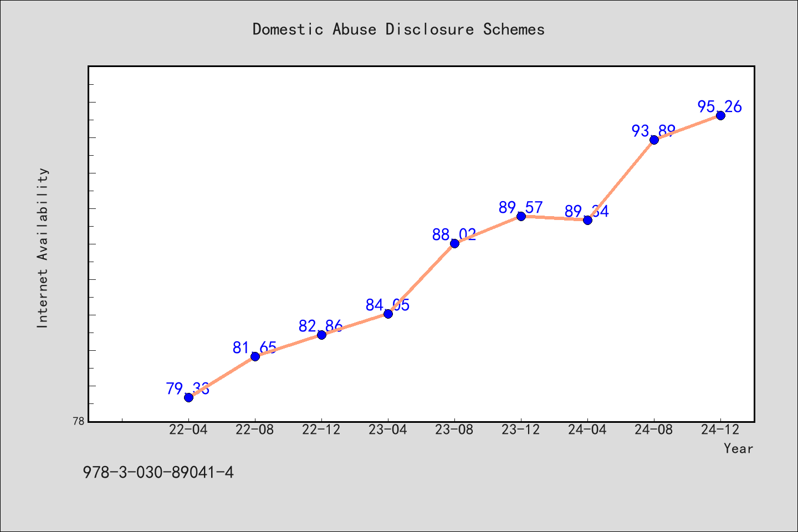Click the 24-12 x-axis tick label
The height and width of the screenshot is (532, 798).
click(x=720, y=429)
